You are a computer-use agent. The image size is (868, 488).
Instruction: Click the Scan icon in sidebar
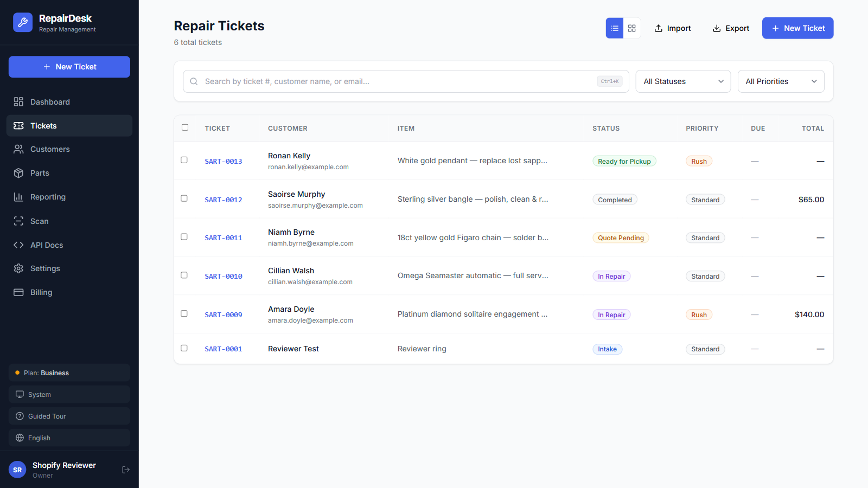pos(18,221)
